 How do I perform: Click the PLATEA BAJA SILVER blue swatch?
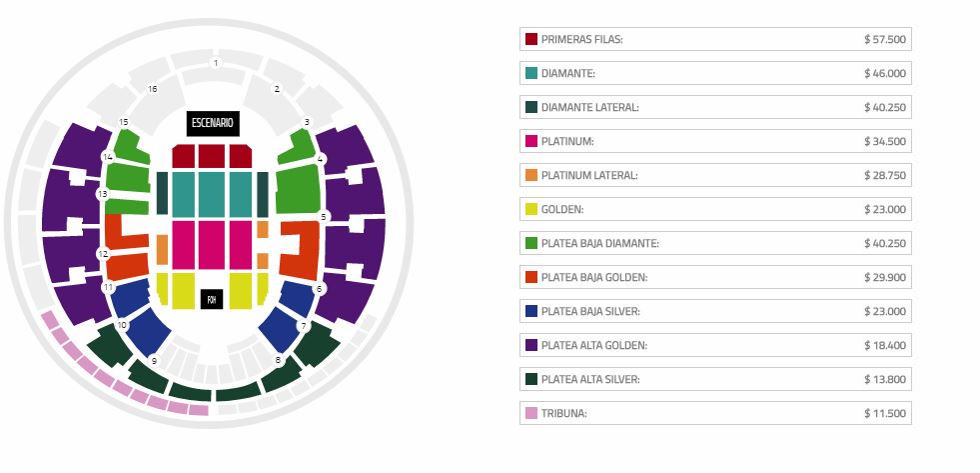pyautogui.click(x=530, y=311)
